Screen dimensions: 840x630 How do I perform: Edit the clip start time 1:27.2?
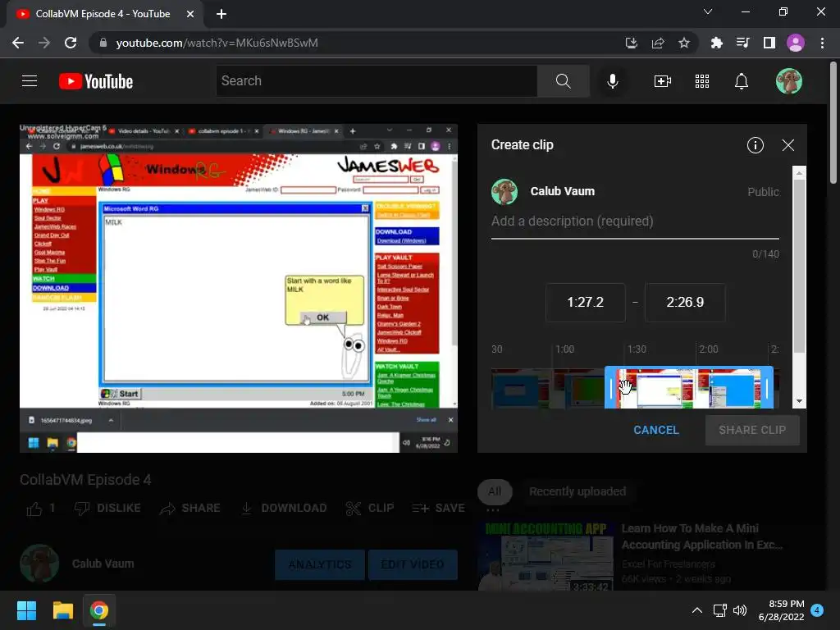pos(585,302)
